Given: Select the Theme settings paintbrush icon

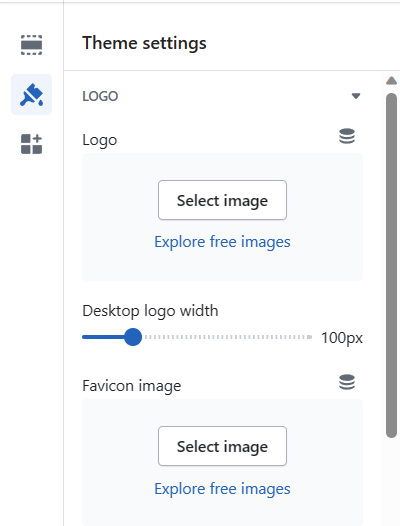Looking at the screenshot, I should pos(32,95).
